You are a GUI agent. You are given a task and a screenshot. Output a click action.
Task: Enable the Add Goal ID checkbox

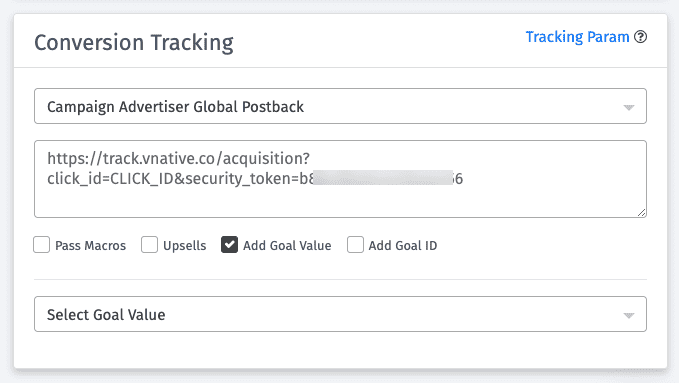tap(355, 245)
